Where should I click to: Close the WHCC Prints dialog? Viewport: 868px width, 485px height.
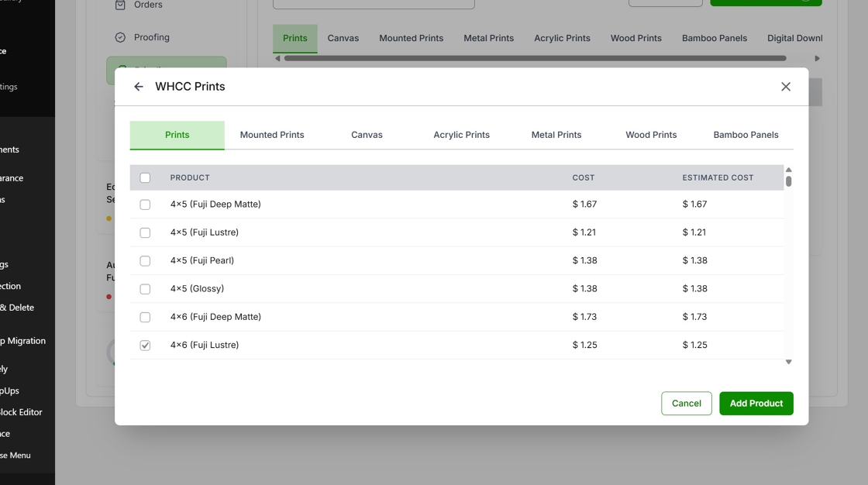click(x=786, y=86)
